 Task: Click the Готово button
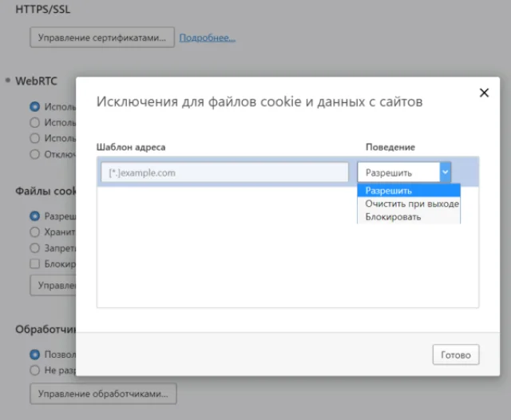pos(456,355)
